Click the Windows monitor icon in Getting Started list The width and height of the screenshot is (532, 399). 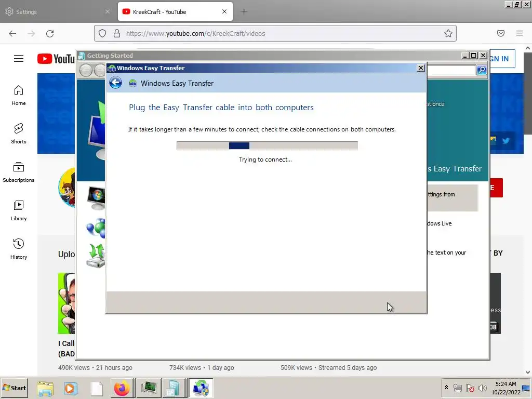pyautogui.click(x=96, y=198)
